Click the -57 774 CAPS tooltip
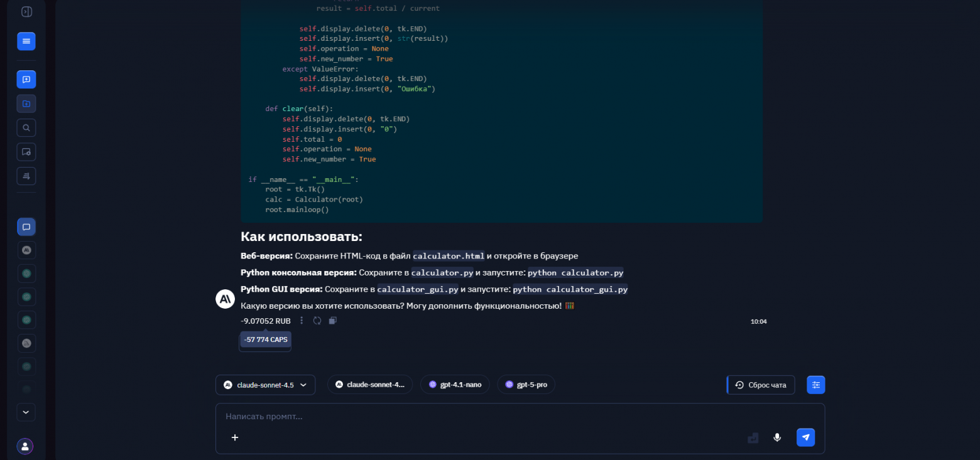 266,340
